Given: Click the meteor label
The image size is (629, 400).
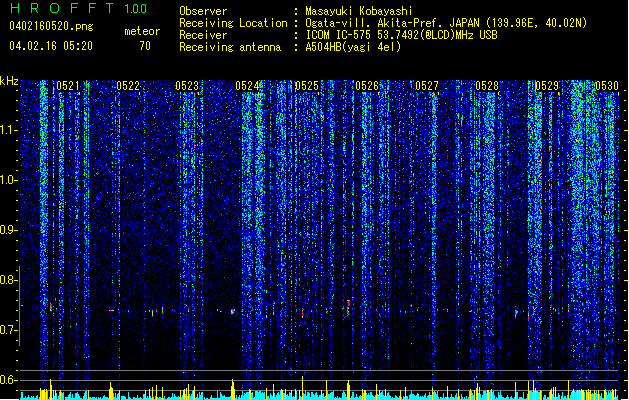Looking at the screenshot, I should pyautogui.click(x=142, y=31).
